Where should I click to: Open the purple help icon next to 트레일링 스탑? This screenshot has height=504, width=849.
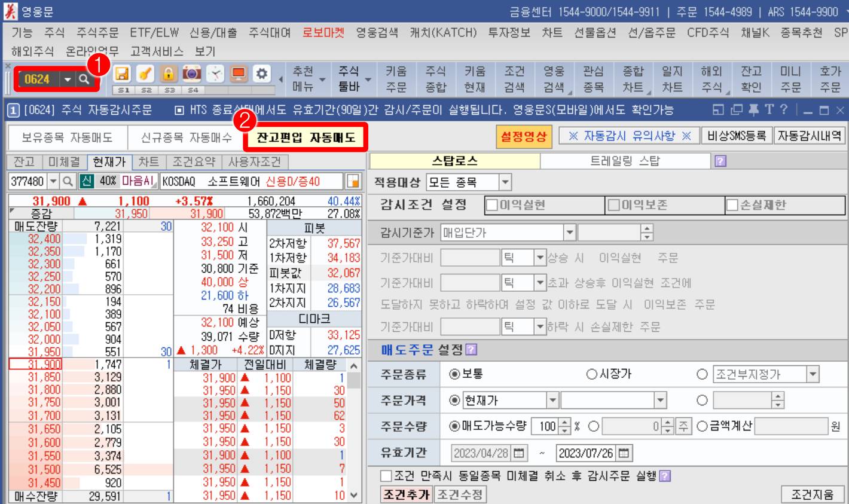720,161
